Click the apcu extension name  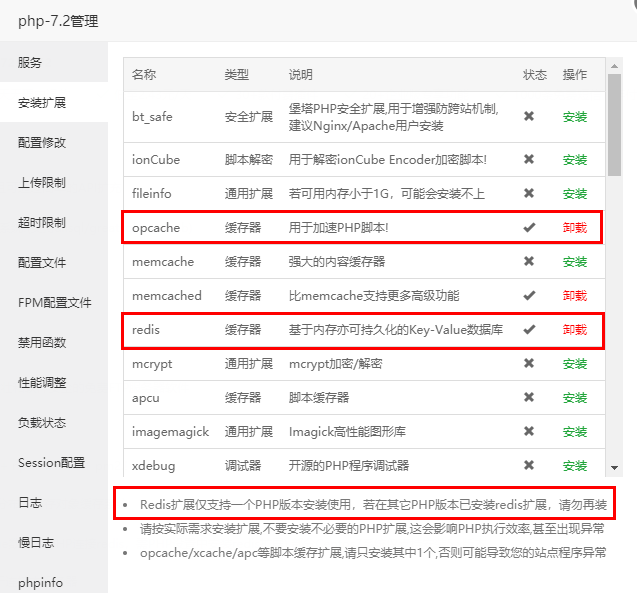pyautogui.click(x=146, y=398)
